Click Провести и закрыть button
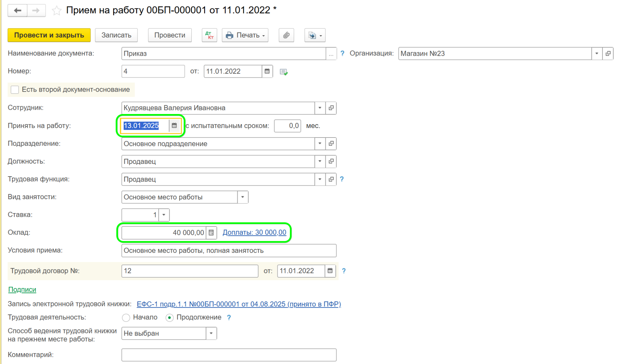This screenshot has width=626, height=364. [x=49, y=35]
